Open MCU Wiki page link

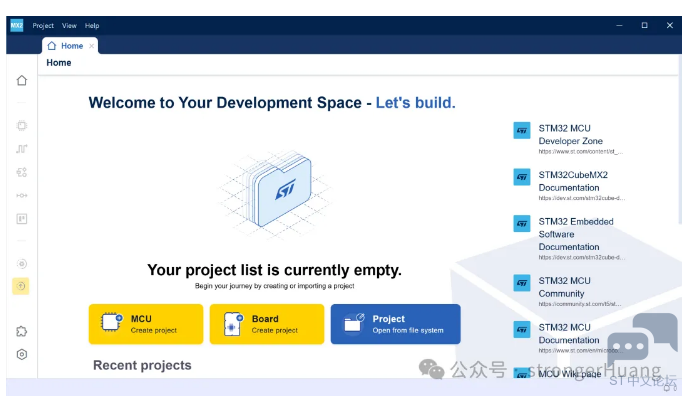[570, 374]
